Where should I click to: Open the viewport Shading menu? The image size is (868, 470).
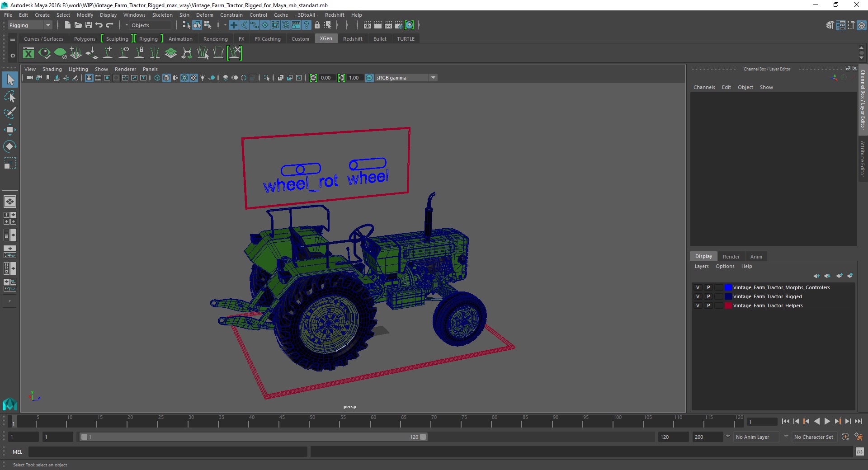(52, 69)
